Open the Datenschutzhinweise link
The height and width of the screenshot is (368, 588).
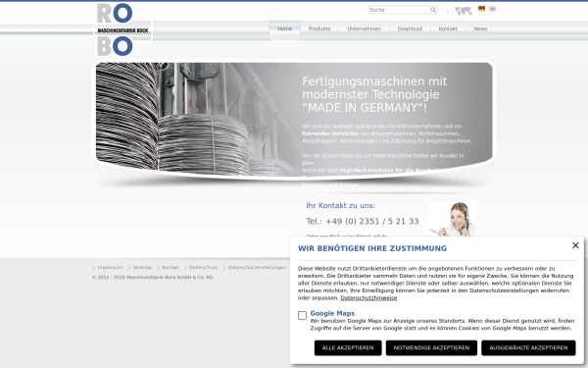point(368,298)
